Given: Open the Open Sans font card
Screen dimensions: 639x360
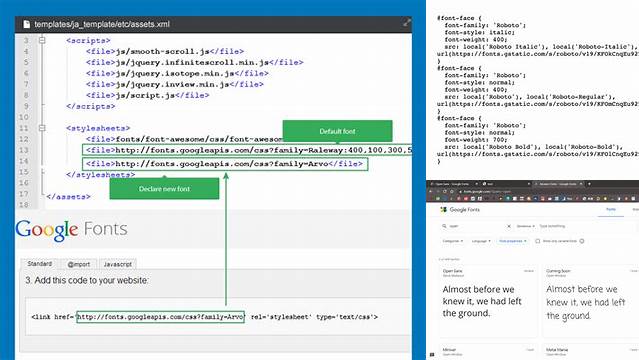Looking at the screenshot, I should (488, 302).
